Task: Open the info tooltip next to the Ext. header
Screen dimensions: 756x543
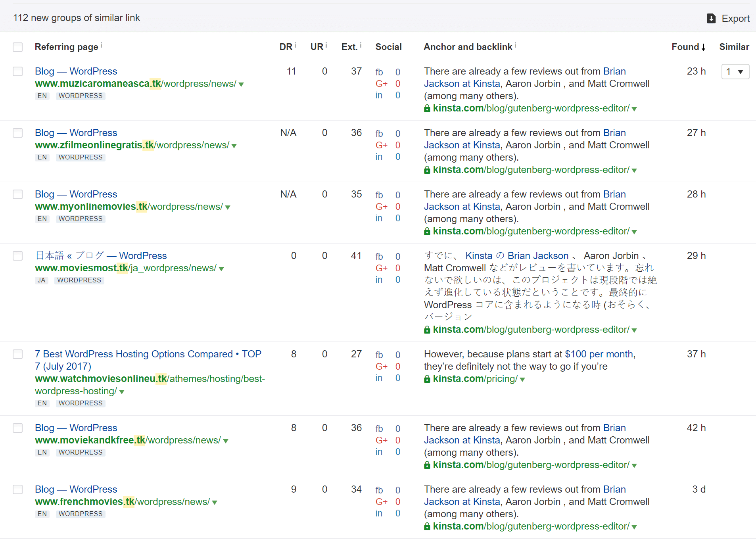Action: (360, 44)
